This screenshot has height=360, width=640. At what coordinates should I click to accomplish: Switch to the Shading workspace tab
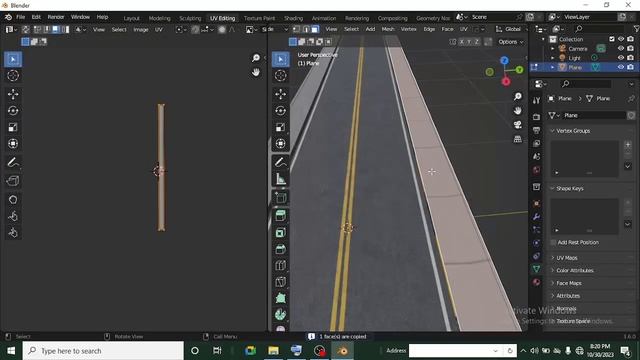(293, 18)
